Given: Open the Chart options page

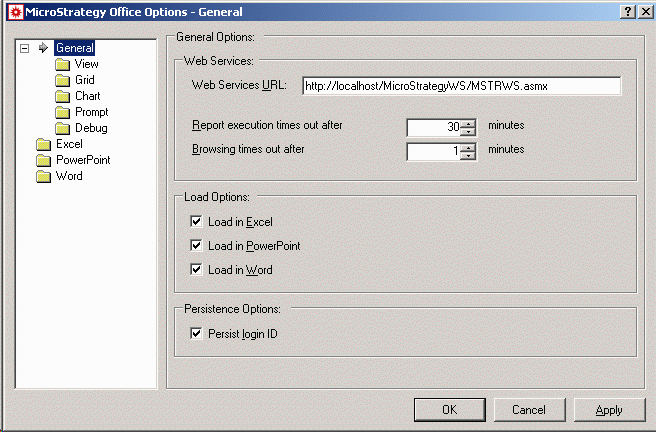Looking at the screenshot, I should coord(88,96).
